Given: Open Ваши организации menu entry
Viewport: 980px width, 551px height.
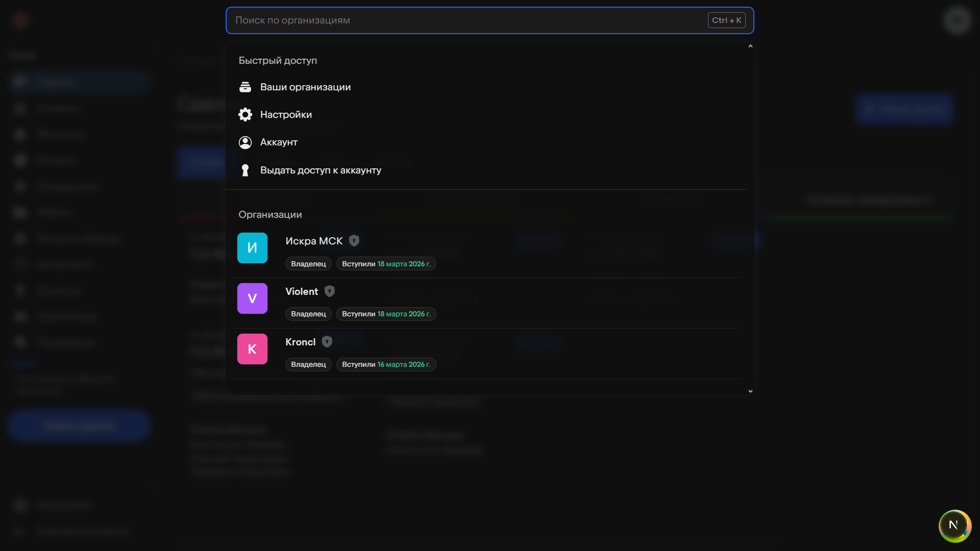Looking at the screenshot, I should (305, 87).
